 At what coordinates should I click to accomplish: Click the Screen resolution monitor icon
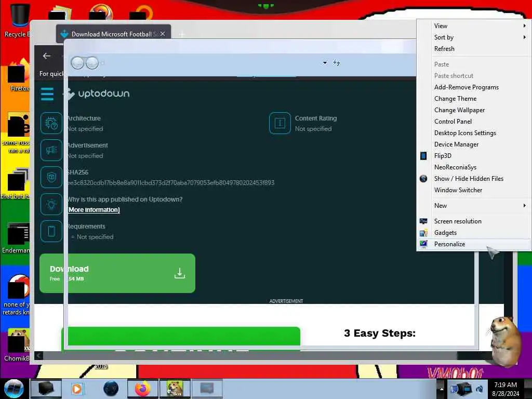[x=423, y=221]
